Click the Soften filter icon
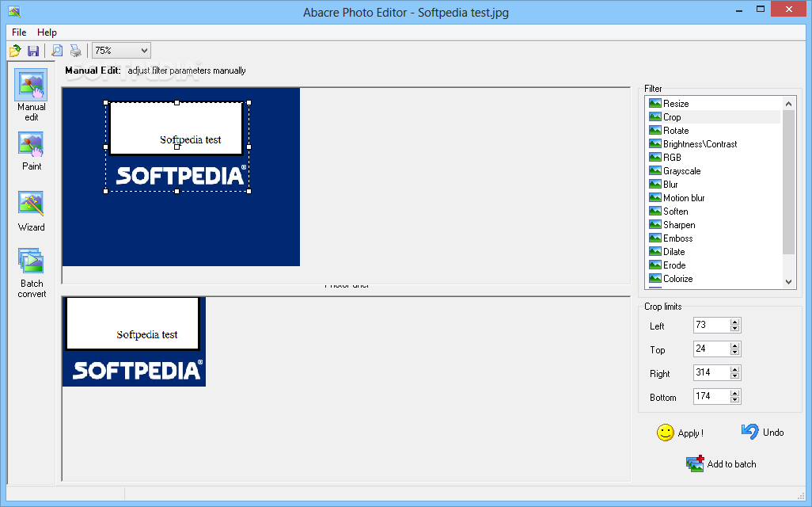812x507 pixels. coord(655,211)
